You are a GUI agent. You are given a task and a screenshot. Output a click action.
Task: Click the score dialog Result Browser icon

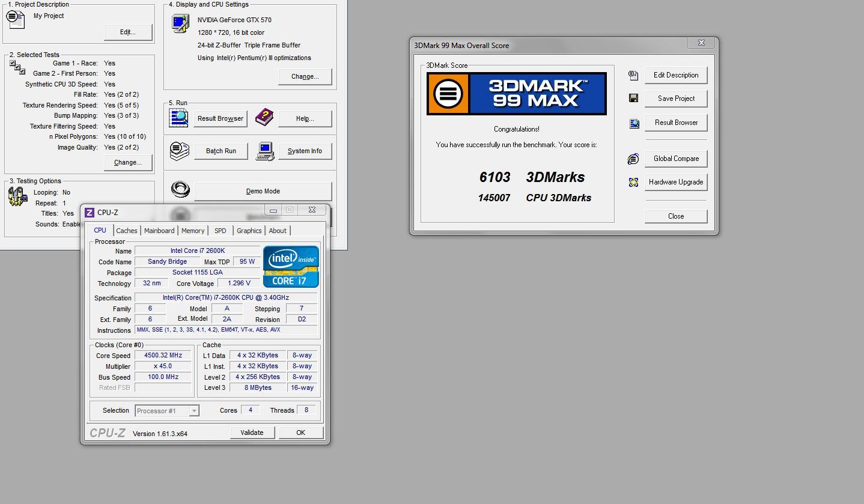(634, 124)
